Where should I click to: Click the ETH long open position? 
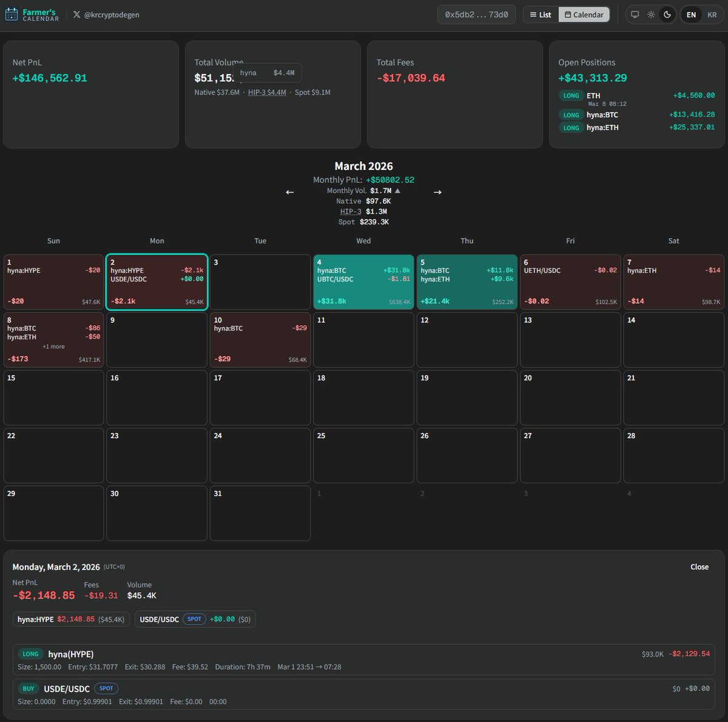[636, 98]
